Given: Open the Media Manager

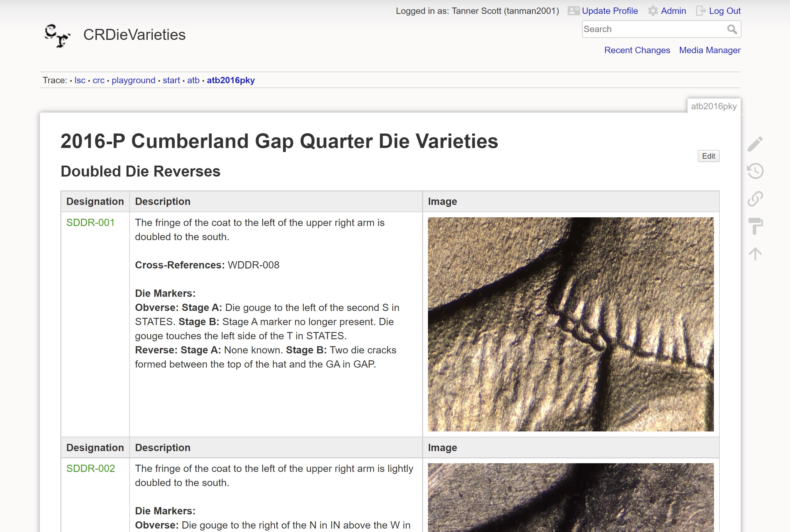Looking at the screenshot, I should pos(710,50).
